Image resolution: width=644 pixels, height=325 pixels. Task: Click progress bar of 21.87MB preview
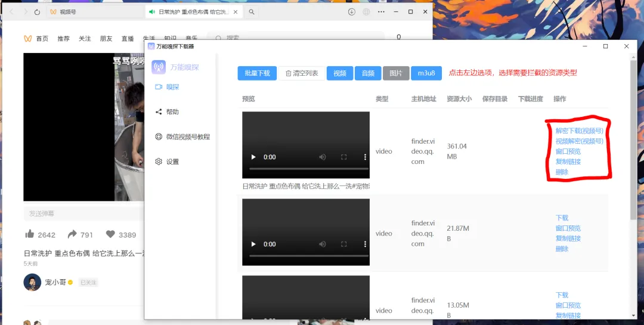(x=309, y=256)
